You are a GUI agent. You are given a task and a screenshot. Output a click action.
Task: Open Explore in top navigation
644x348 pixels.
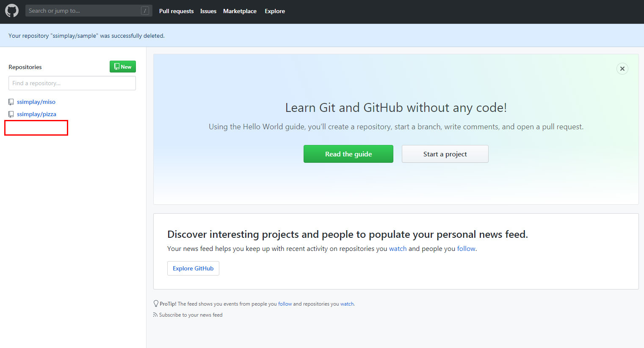click(275, 11)
